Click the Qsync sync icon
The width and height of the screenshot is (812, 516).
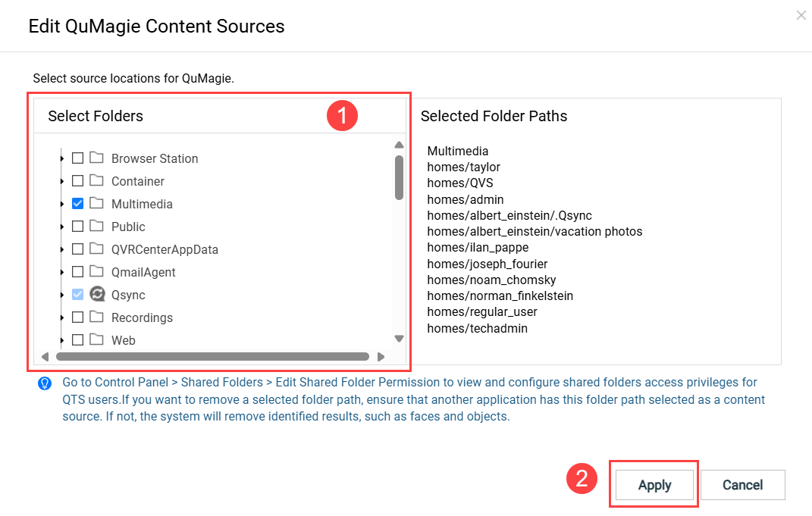click(x=96, y=295)
